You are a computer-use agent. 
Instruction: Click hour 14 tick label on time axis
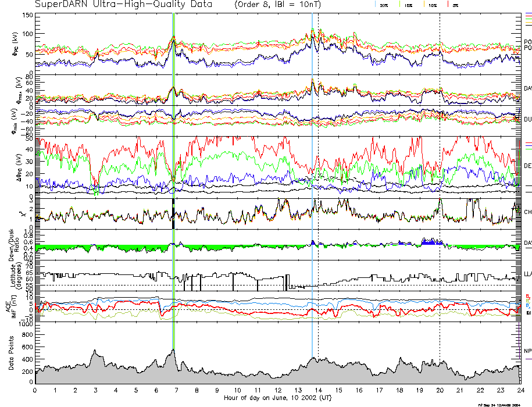coord(318,390)
